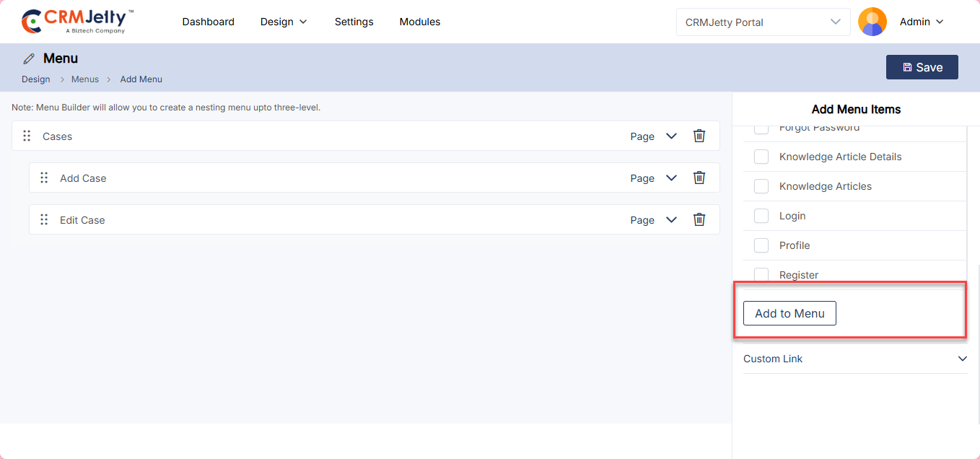The height and width of the screenshot is (459, 980).
Task: Remove Edit Case using trash icon
Action: [x=699, y=219]
